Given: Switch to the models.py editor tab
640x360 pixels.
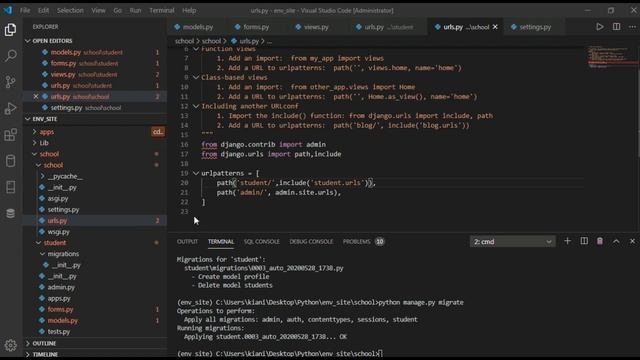Looking at the screenshot, I should [198, 27].
